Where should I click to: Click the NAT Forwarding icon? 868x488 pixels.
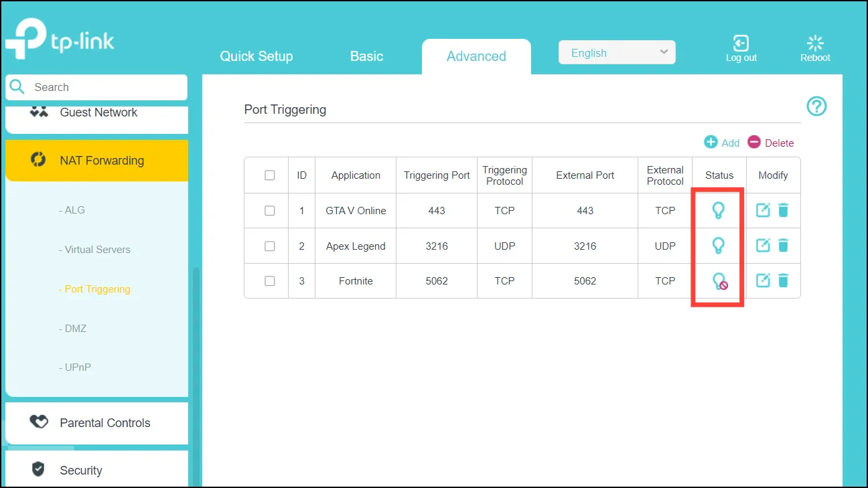(x=38, y=160)
